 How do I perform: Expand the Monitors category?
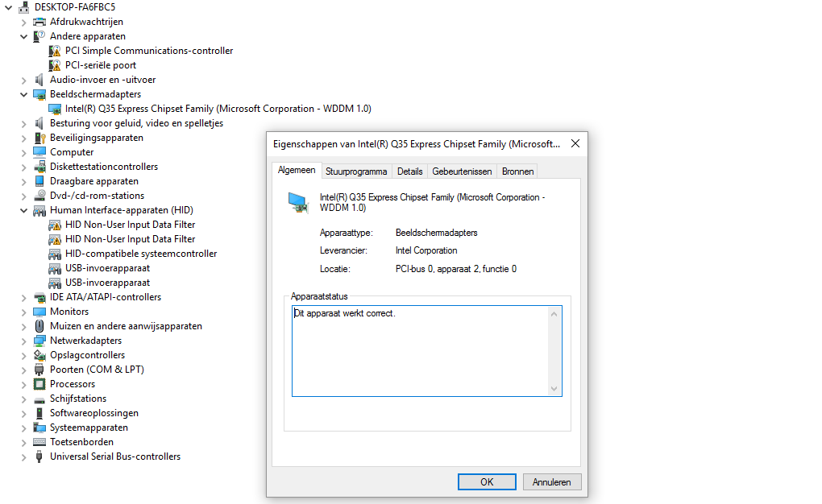coord(23,312)
